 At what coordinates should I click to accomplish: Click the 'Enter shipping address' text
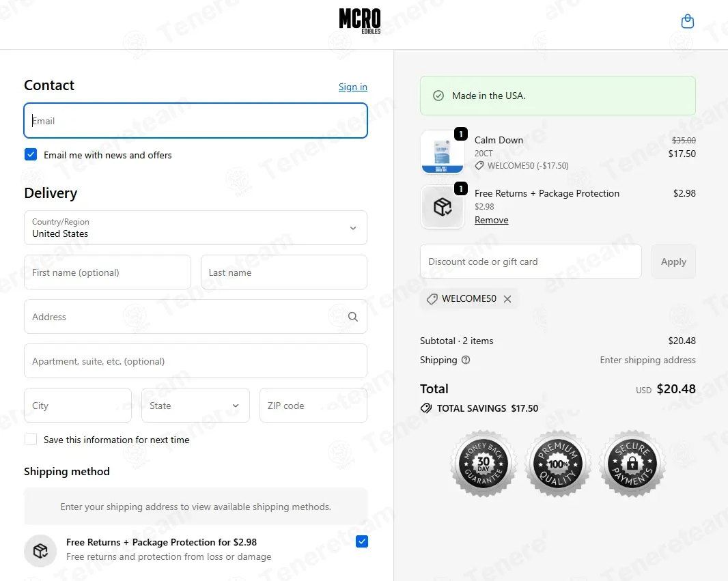point(647,360)
